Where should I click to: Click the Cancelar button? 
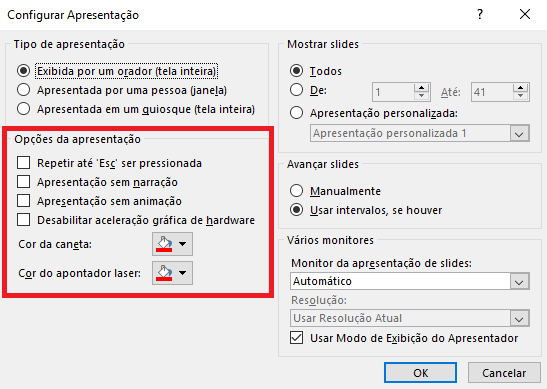[504, 373]
